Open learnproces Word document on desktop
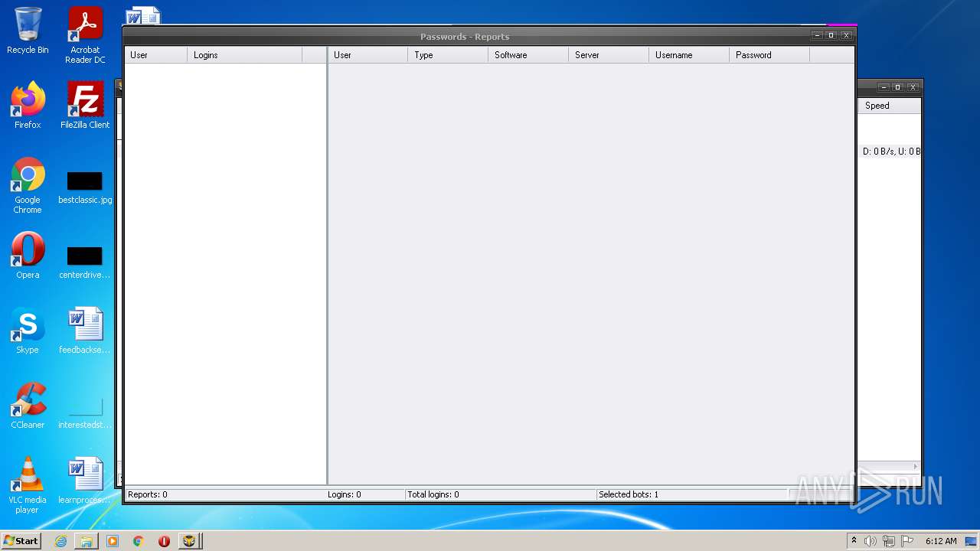The width and height of the screenshot is (980, 551). coord(85,481)
